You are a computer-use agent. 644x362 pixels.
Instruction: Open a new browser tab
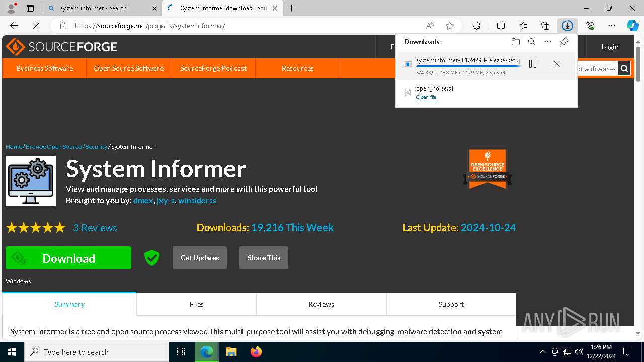pyautogui.click(x=291, y=8)
